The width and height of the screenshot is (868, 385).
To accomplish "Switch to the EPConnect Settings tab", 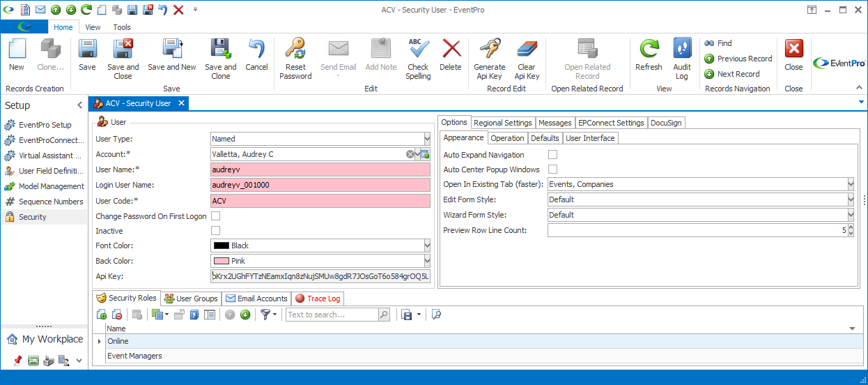I will pos(611,123).
